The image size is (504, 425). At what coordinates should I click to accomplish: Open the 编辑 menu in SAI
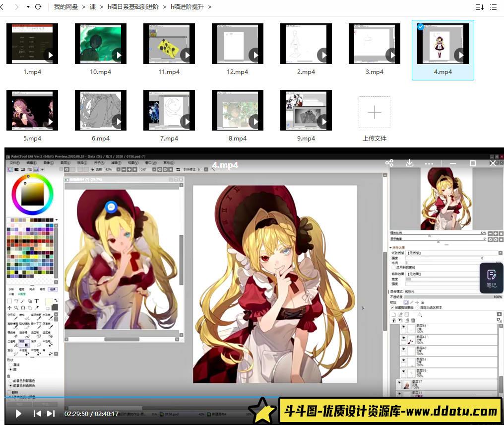tap(31, 163)
